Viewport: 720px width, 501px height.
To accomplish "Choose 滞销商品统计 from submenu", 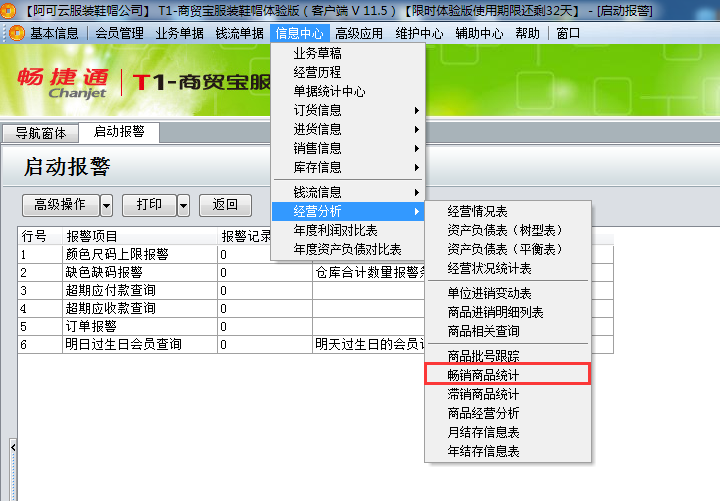I will tap(507, 394).
